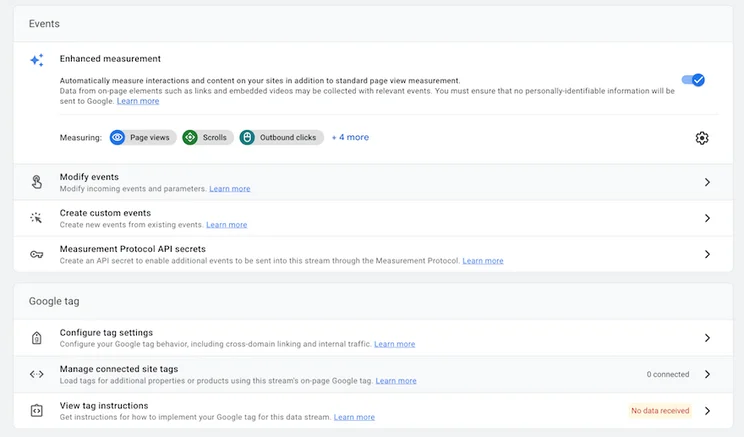Open the Create custom events title
The height and width of the screenshot is (437, 744).
point(105,213)
